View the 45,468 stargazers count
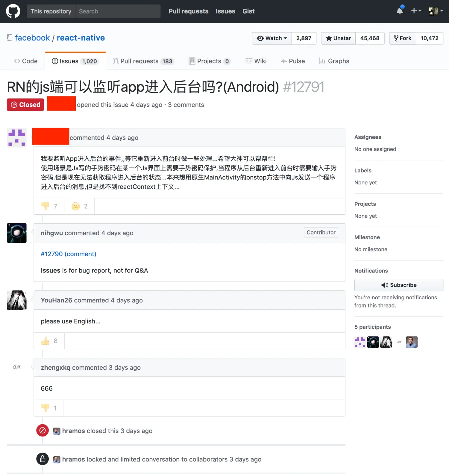 point(370,38)
